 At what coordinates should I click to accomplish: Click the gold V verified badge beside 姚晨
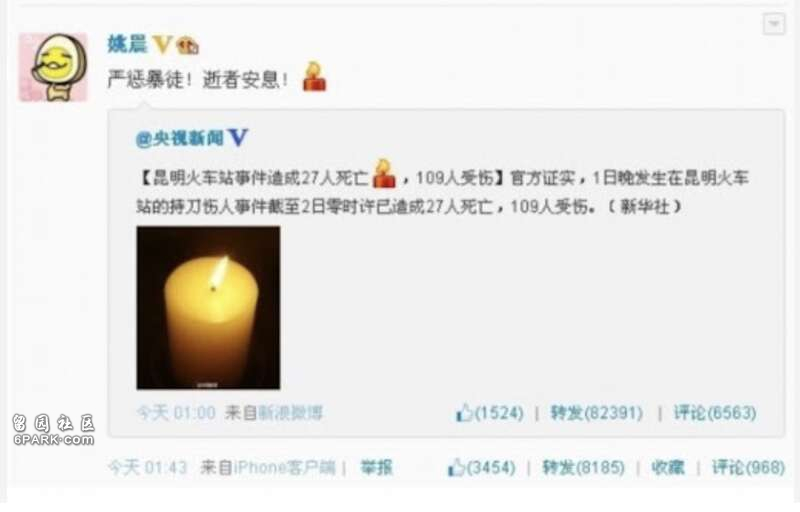pos(163,45)
